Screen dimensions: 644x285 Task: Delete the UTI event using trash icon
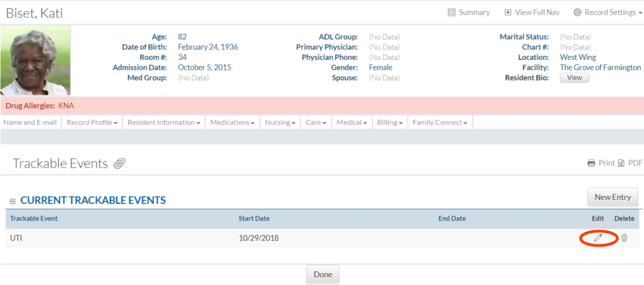624,238
